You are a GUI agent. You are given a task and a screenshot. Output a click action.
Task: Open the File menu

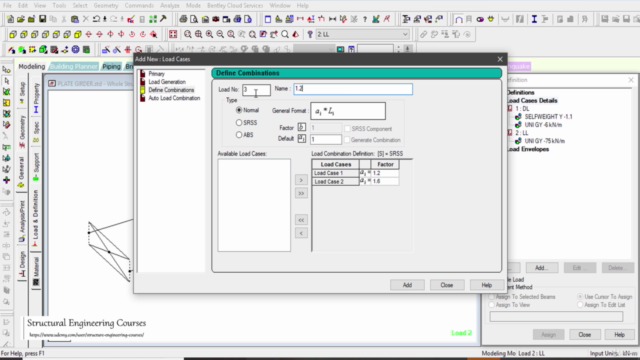pos(7,5)
